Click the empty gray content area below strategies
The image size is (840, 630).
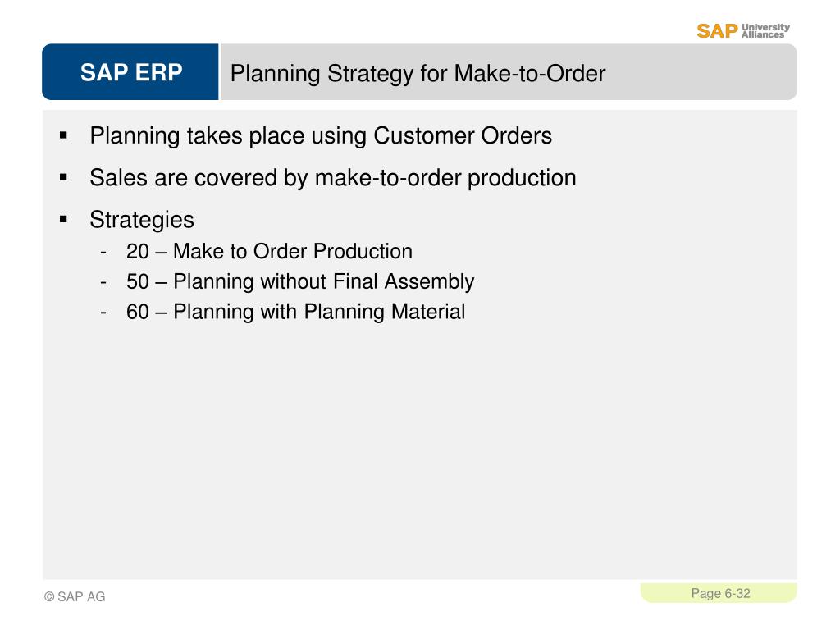click(x=419, y=450)
